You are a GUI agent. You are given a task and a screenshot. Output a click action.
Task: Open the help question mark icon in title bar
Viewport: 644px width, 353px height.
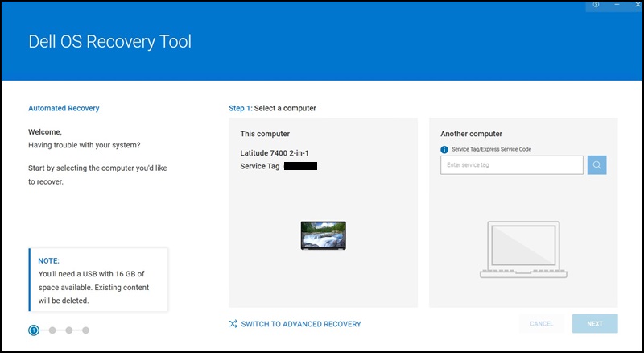point(596,5)
